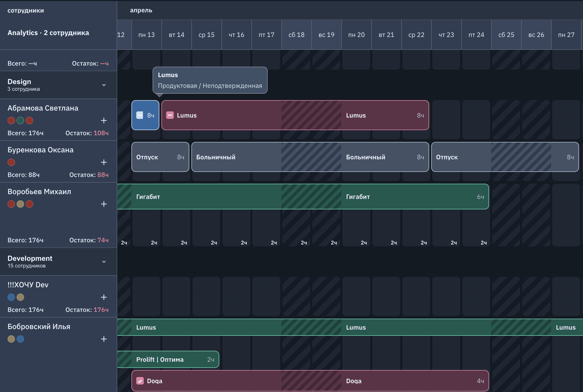Add an assignment for Абрамова Светлана with plus
The image size is (583, 392).
tap(104, 120)
